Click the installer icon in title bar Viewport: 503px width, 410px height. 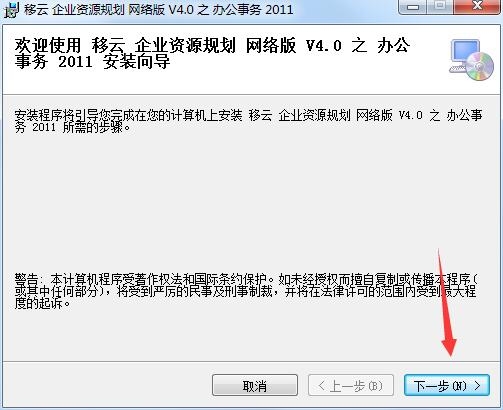pos(11,9)
